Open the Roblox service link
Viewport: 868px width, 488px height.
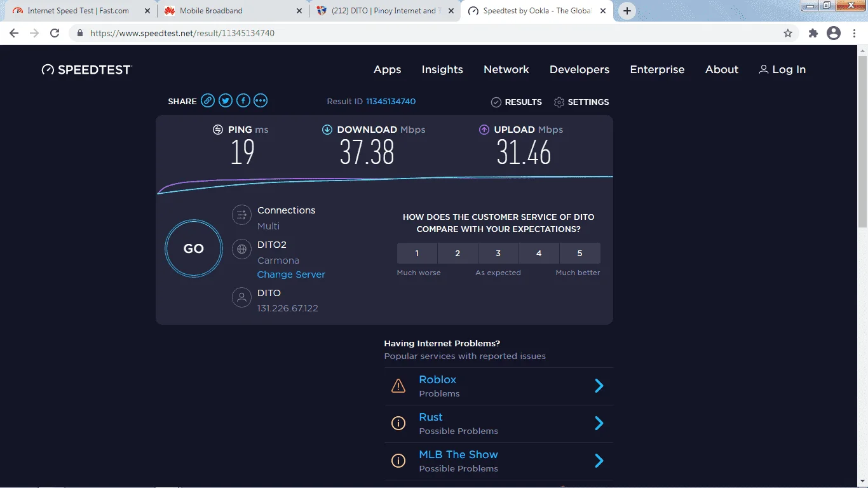pyautogui.click(x=437, y=379)
